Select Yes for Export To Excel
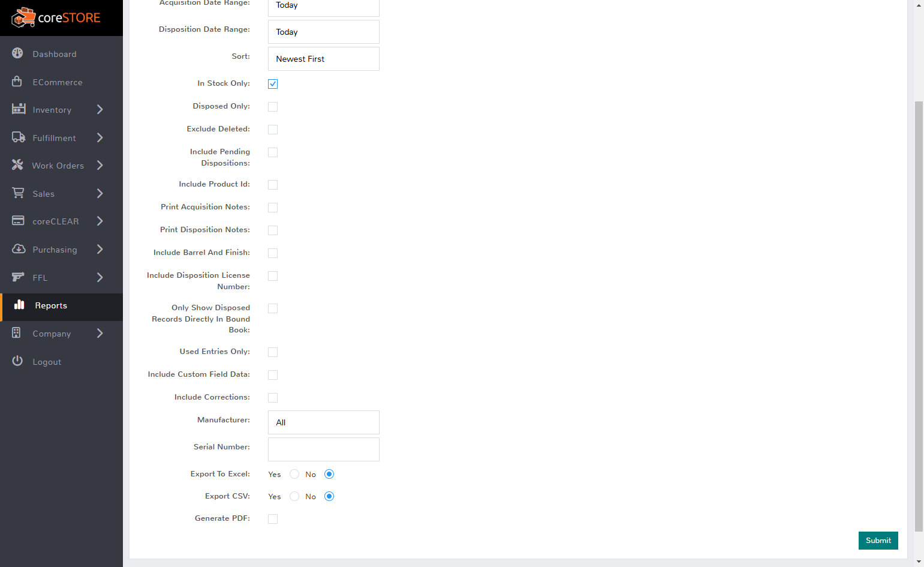The width and height of the screenshot is (924, 567). tap(294, 474)
